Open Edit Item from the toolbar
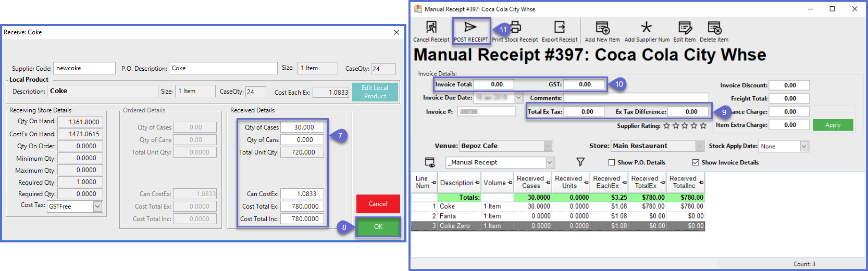 click(685, 28)
